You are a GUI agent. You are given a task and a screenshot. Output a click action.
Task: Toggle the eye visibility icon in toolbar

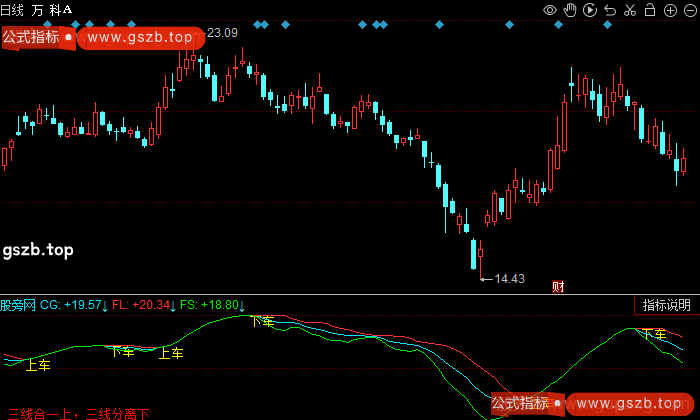[x=550, y=10]
